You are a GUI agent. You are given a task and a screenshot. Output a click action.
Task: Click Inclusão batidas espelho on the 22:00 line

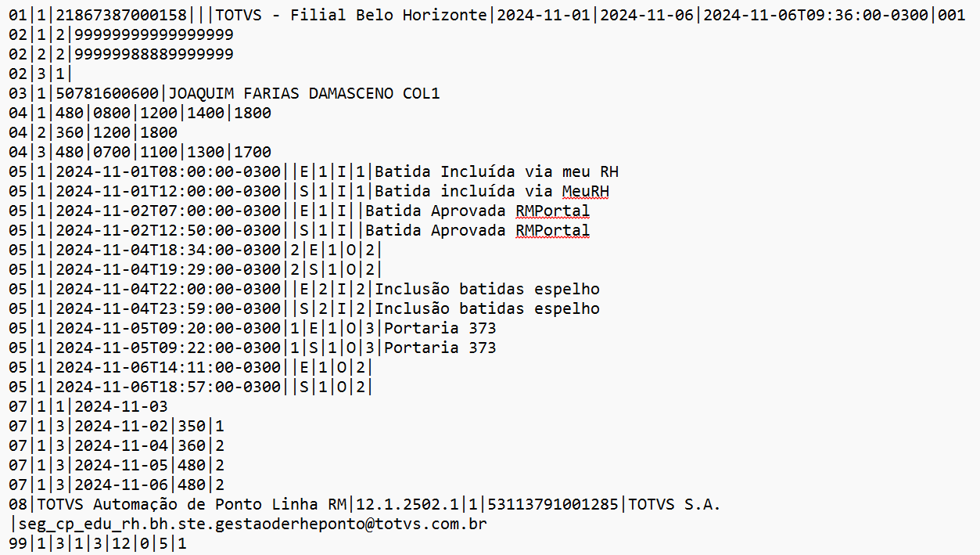pos(487,290)
